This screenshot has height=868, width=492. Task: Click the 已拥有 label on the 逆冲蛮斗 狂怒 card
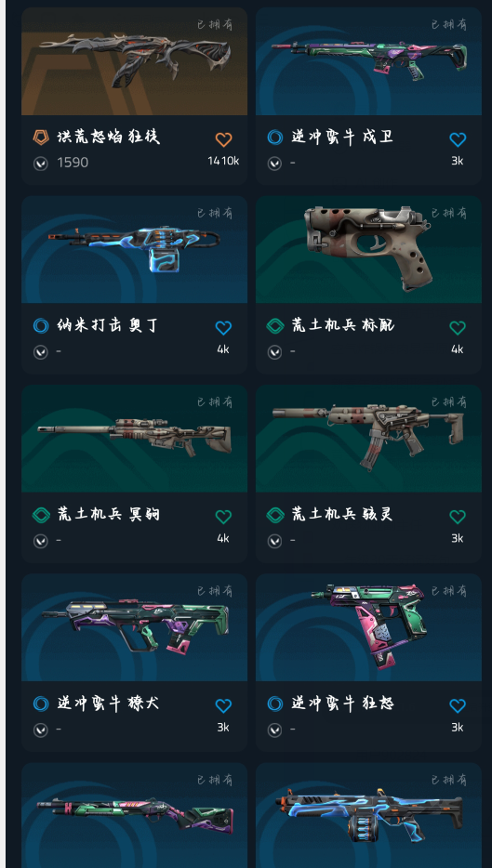click(448, 591)
